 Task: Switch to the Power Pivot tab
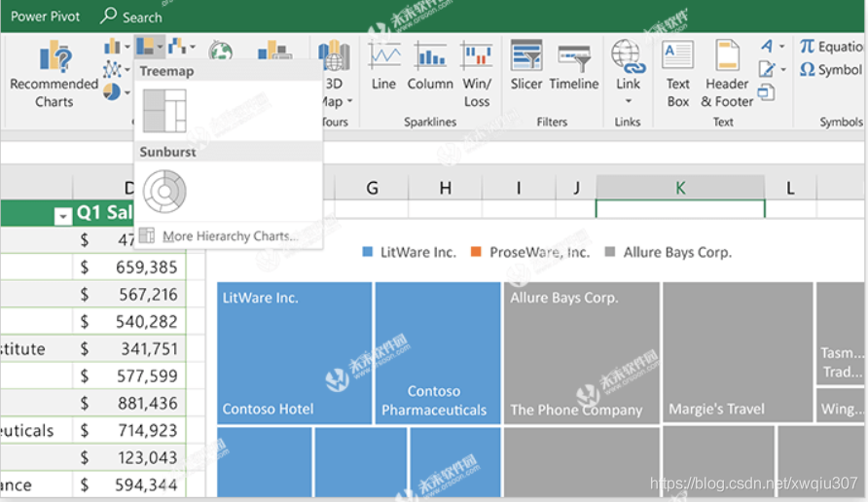pyautogui.click(x=46, y=17)
